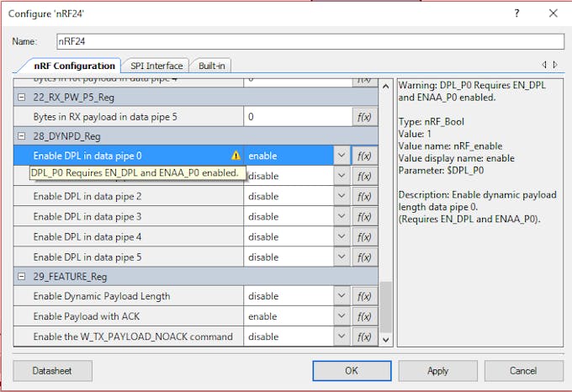Open dropdown for Enable DPL in data pipe 5

pyautogui.click(x=342, y=257)
